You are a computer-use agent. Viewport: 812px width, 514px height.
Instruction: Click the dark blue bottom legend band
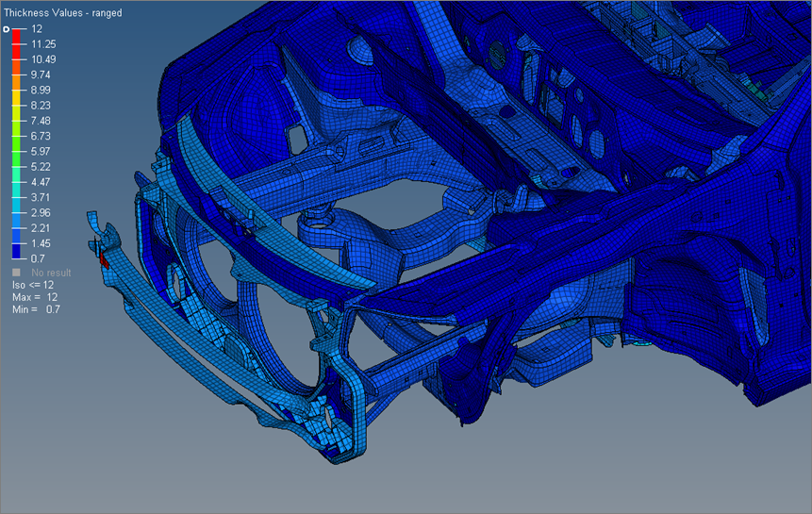pos(17,250)
